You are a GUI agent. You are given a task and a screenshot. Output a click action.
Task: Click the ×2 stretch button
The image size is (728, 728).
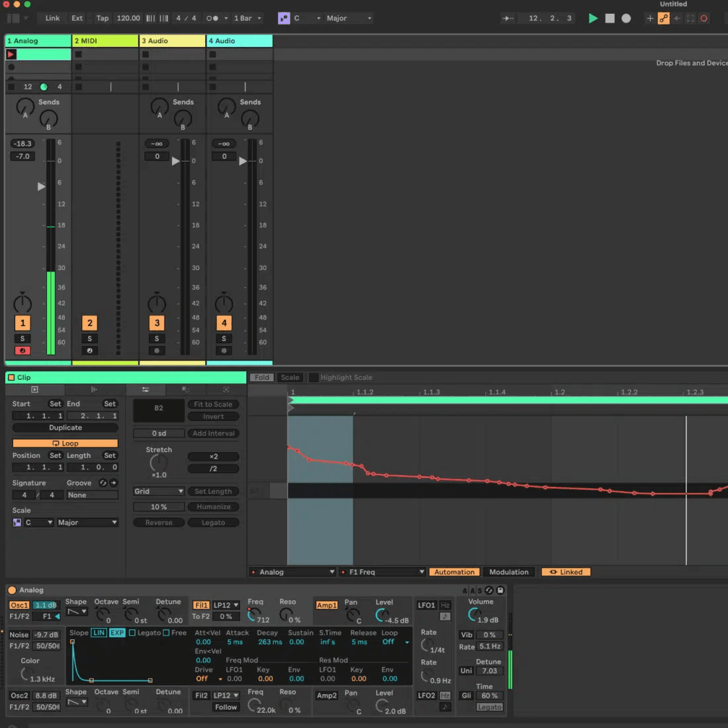coord(213,457)
